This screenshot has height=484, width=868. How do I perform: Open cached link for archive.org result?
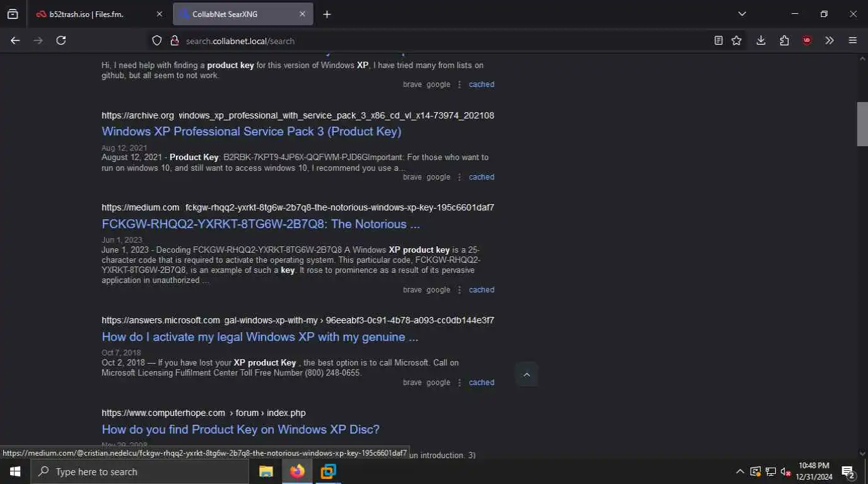point(481,177)
